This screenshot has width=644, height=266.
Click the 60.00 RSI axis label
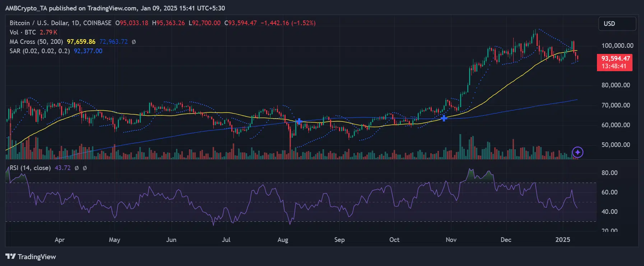tap(610, 192)
